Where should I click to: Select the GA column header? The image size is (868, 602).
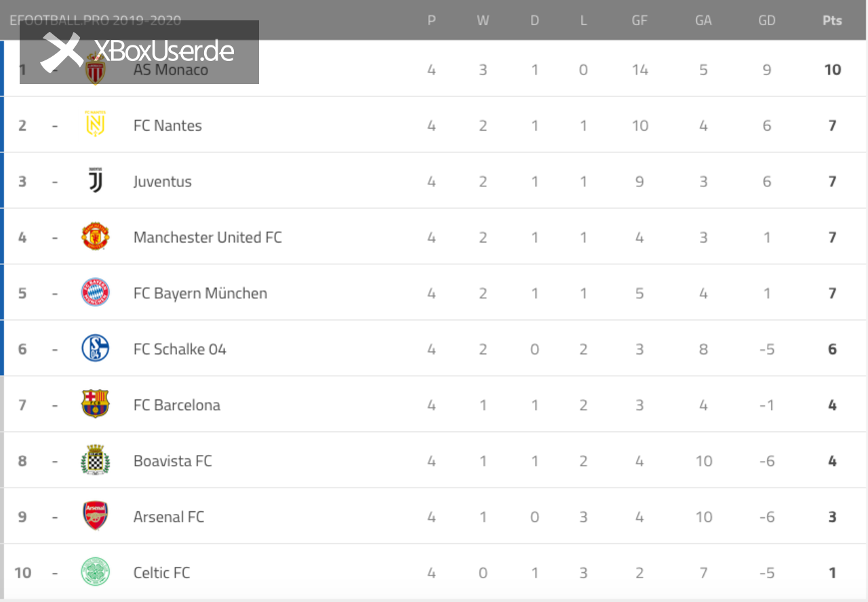(703, 20)
